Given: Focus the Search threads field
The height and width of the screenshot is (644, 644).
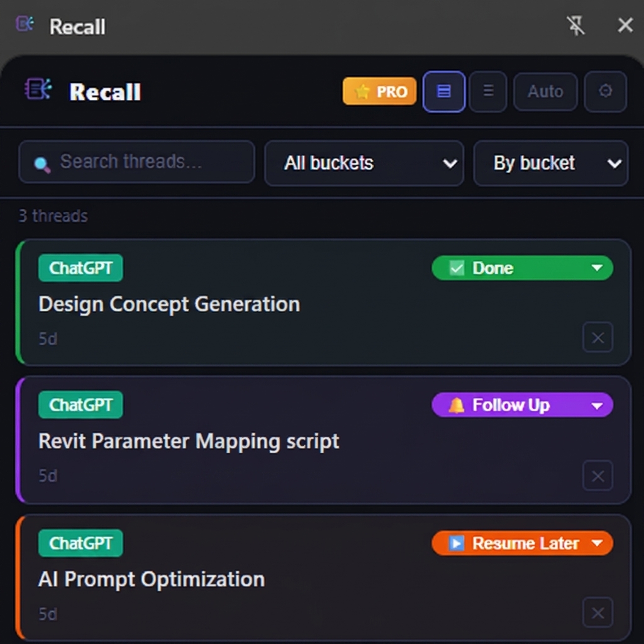Looking at the screenshot, I should pyautogui.click(x=136, y=162).
